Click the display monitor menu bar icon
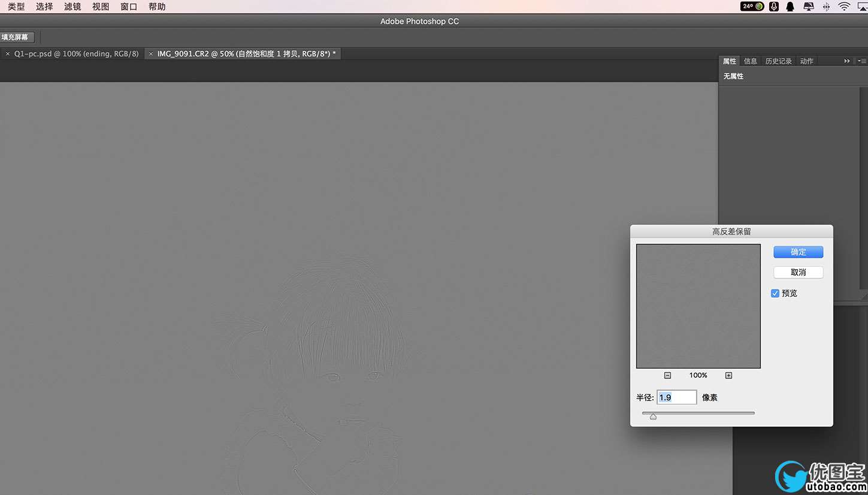 809,7
